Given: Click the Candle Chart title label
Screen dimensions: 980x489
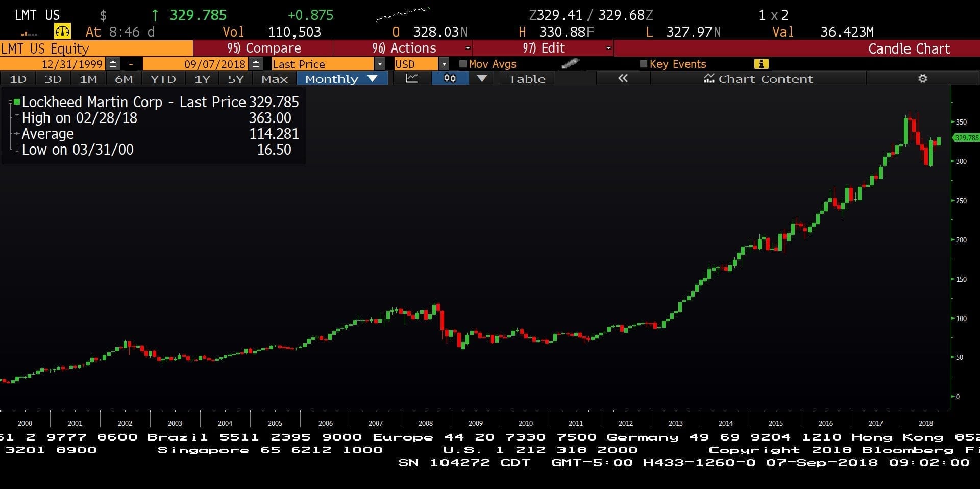Looking at the screenshot, I should pos(909,48).
